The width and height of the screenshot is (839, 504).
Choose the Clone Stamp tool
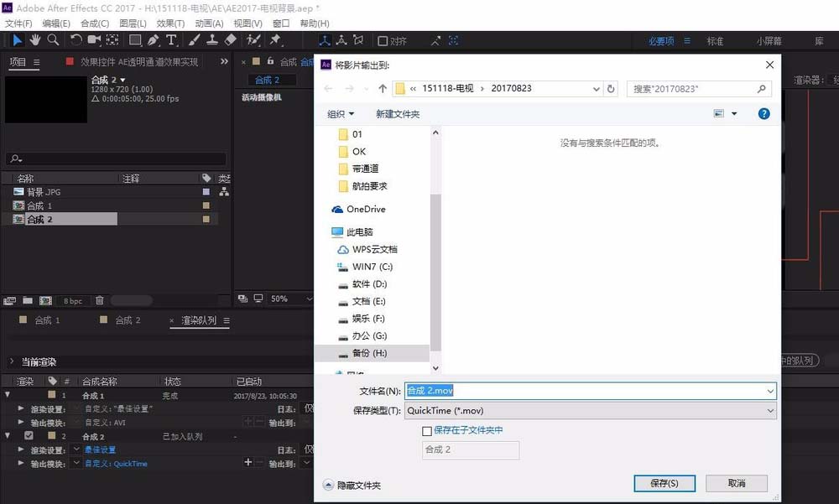212,39
